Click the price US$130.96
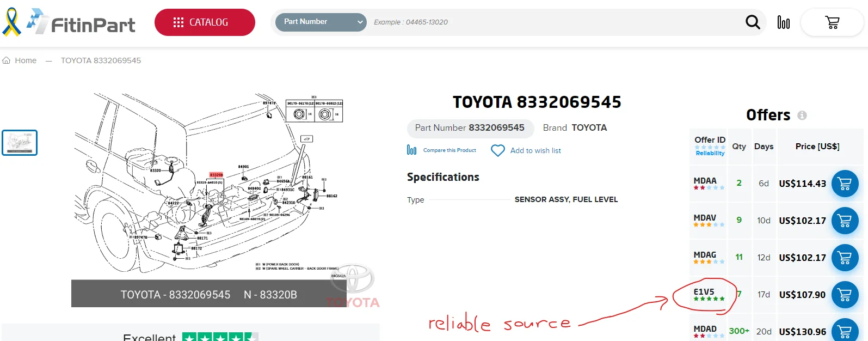Viewport: 868px width, 341px height. (803, 332)
